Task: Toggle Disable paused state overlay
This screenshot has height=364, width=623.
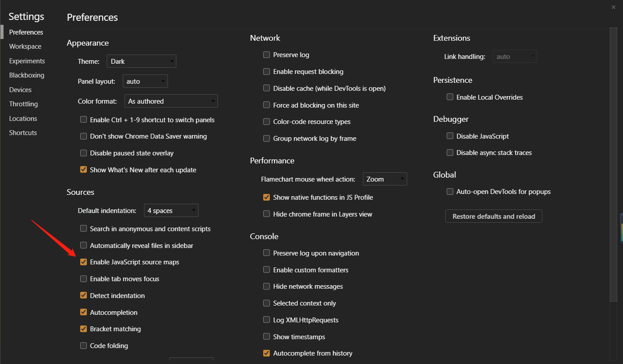Action: 83,153
